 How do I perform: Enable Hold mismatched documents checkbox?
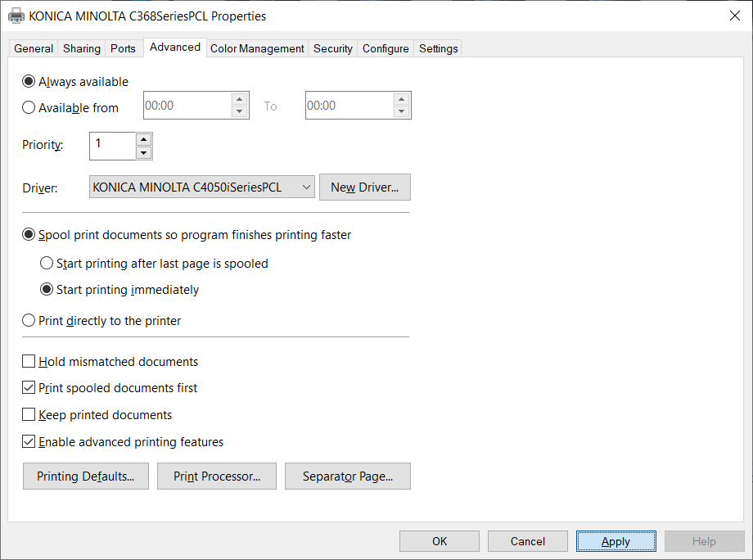coord(29,362)
